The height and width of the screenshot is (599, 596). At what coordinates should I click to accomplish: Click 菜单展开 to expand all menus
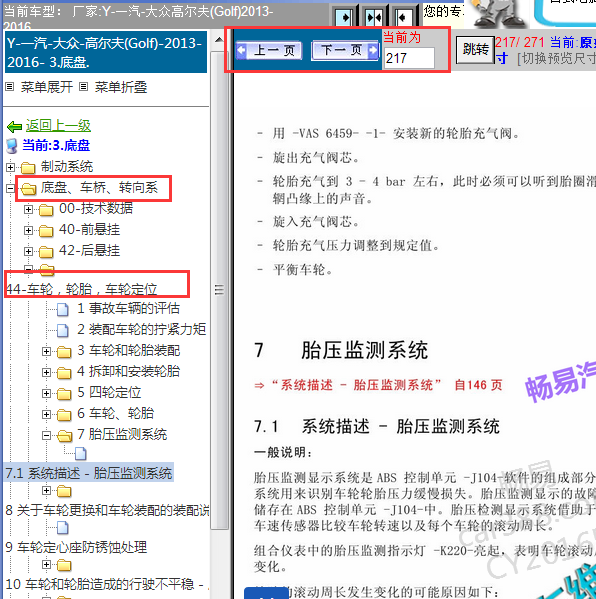click(47, 87)
